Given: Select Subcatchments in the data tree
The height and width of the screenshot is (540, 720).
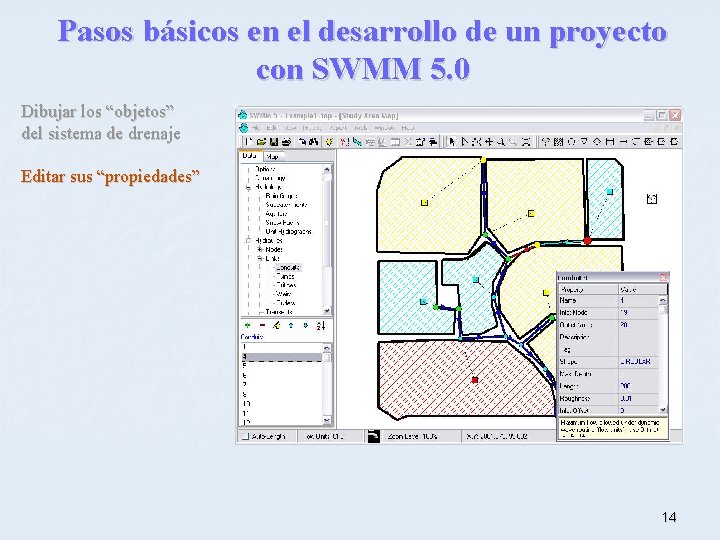Looking at the screenshot, I should click(x=286, y=205).
